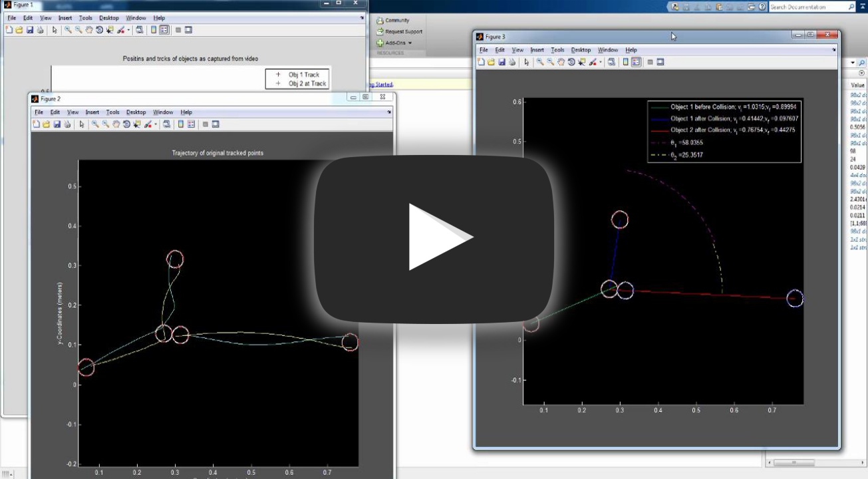The image size is (868, 479).
Task: Select Data Cursor tool in Figure 2
Action: (137, 124)
